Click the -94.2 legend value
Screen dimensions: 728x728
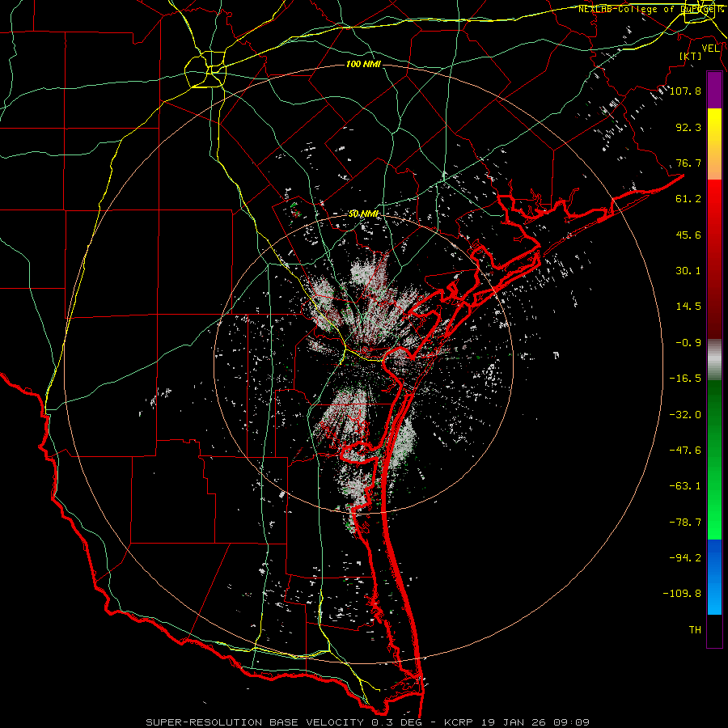[685, 557]
